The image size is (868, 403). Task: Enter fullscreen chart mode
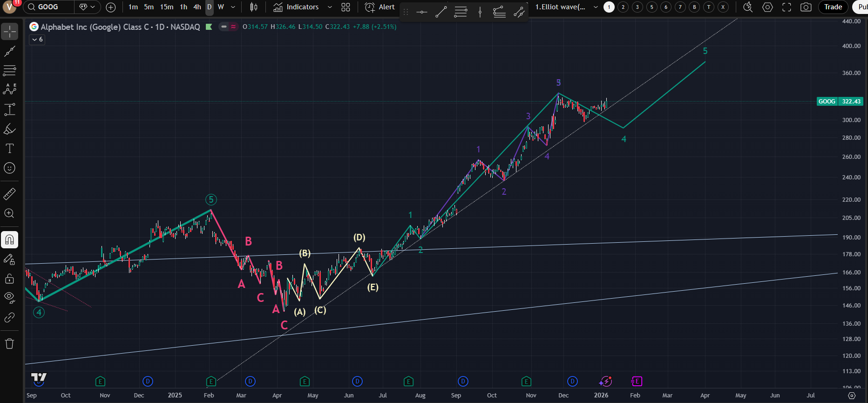[787, 7]
